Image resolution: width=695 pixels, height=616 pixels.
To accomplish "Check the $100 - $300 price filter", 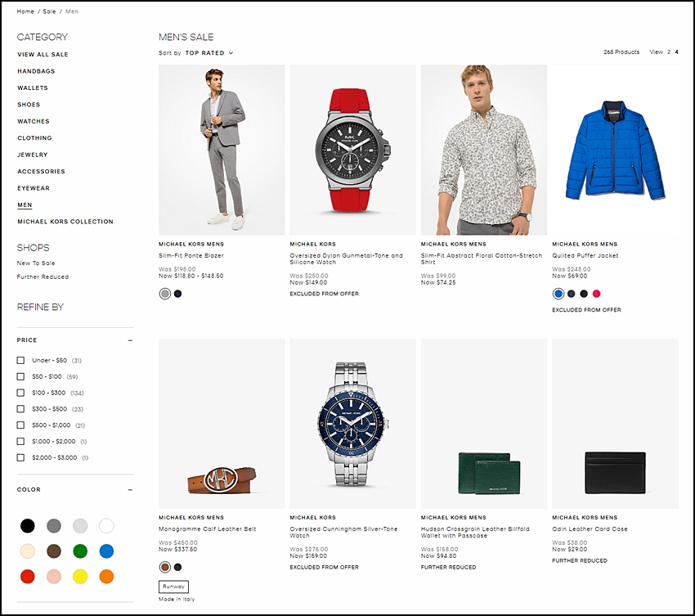I will click(20, 393).
